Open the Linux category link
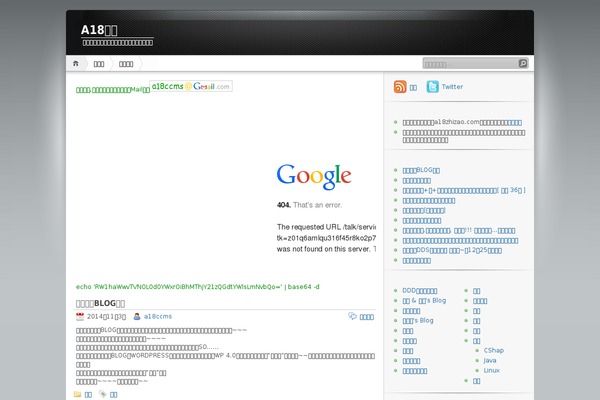 tap(492, 370)
